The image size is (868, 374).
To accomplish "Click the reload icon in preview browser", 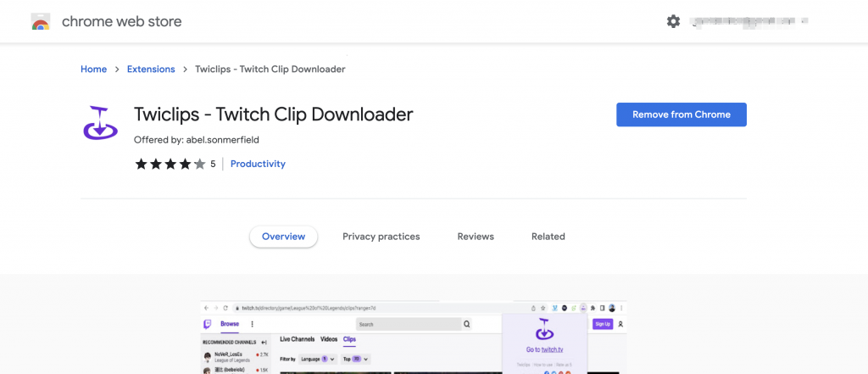I will [x=225, y=308].
